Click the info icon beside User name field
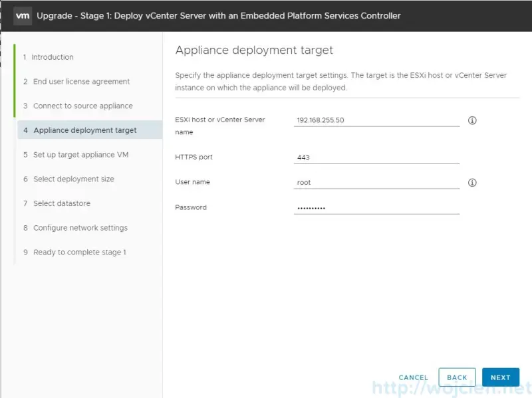 472,182
